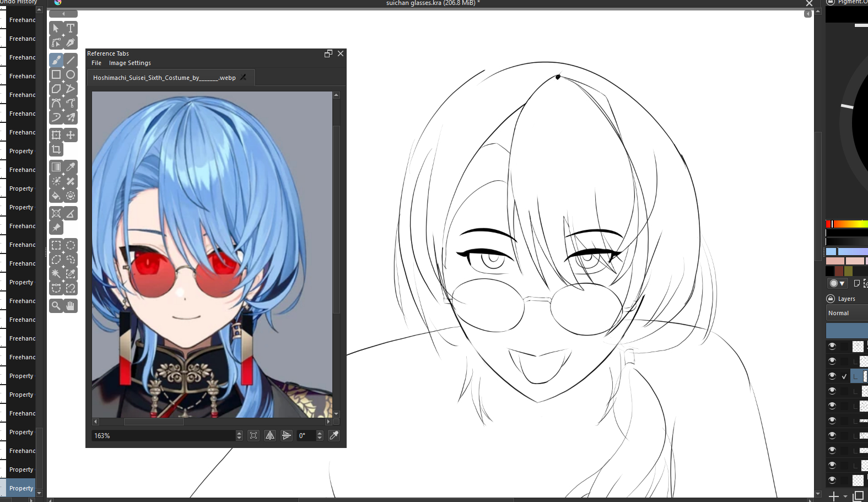Choose the Ellipse shape tool

tap(71, 74)
